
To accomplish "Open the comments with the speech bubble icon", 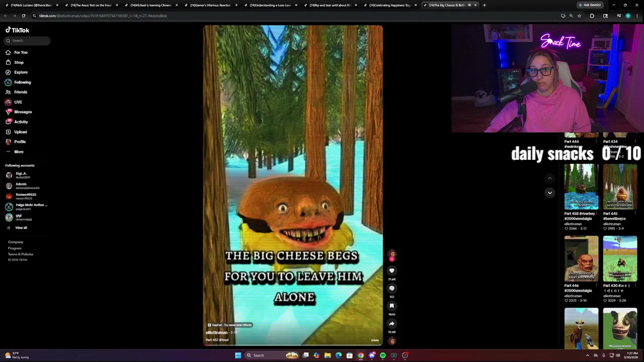I will (x=391, y=288).
